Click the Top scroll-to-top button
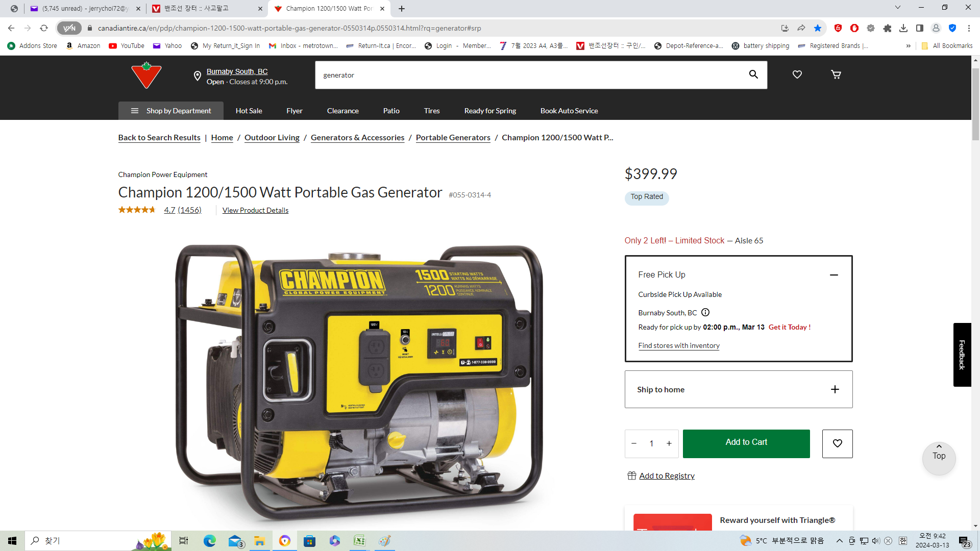Viewport: 980px width, 551px height. [939, 458]
